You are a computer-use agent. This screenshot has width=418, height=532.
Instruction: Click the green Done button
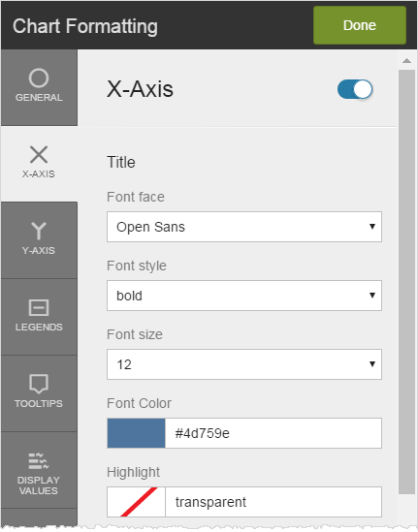pos(360,25)
